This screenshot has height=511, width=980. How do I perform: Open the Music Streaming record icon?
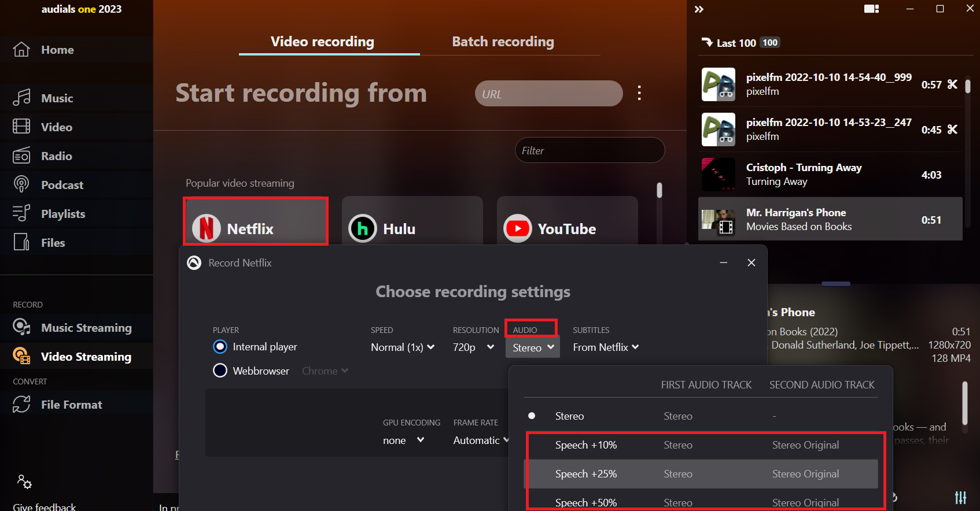[21, 327]
